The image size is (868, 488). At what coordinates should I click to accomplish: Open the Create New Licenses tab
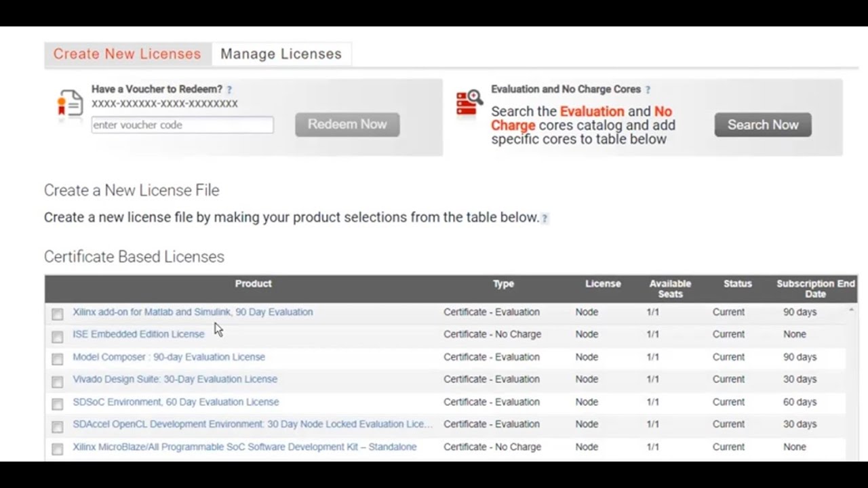(127, 54)
